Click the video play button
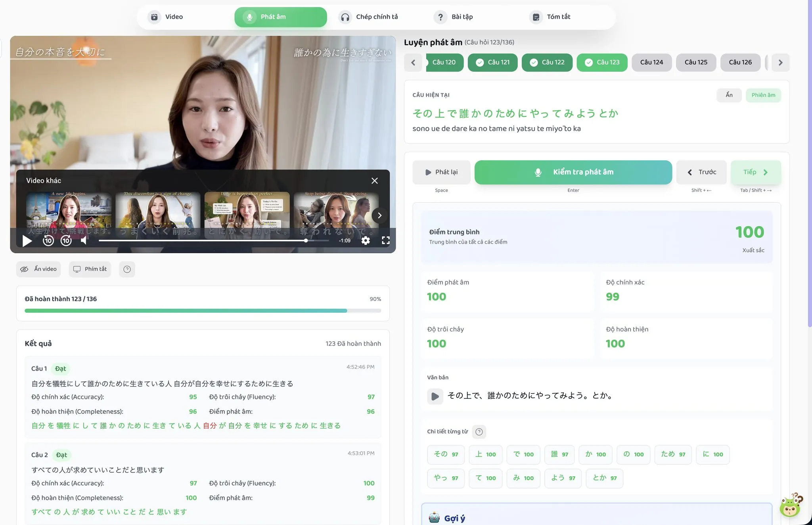Viewport: 812px width, 525px height. click(x=27, y=240)
